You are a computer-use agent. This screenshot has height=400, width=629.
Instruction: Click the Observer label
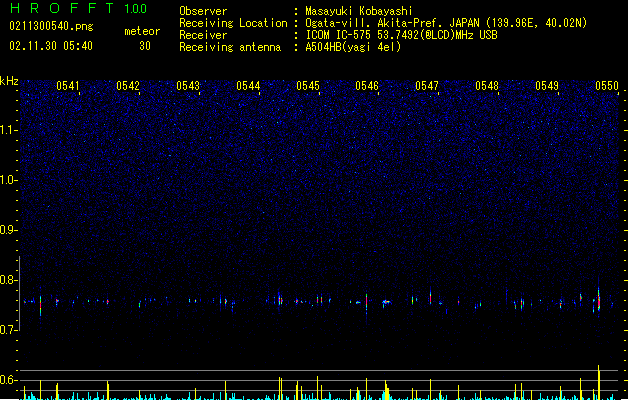point(203,11)
